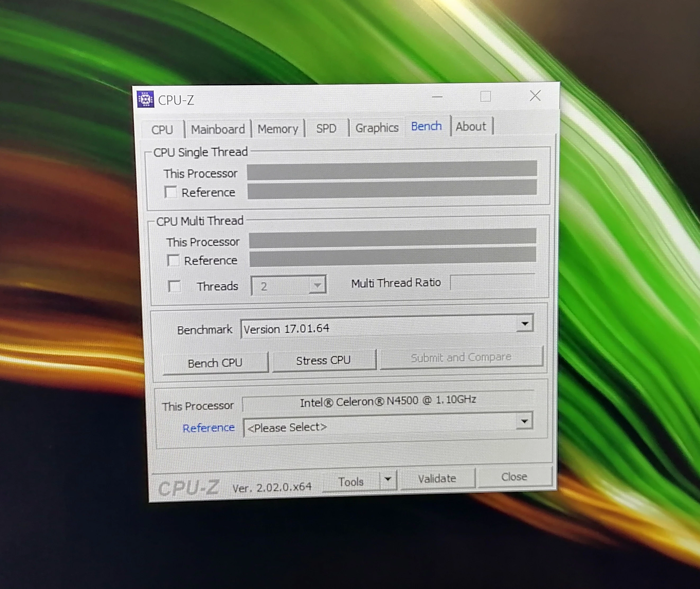The image size is (700, 589).
Task: Open the Threads count dropdown
Action: tap(288, 285)
